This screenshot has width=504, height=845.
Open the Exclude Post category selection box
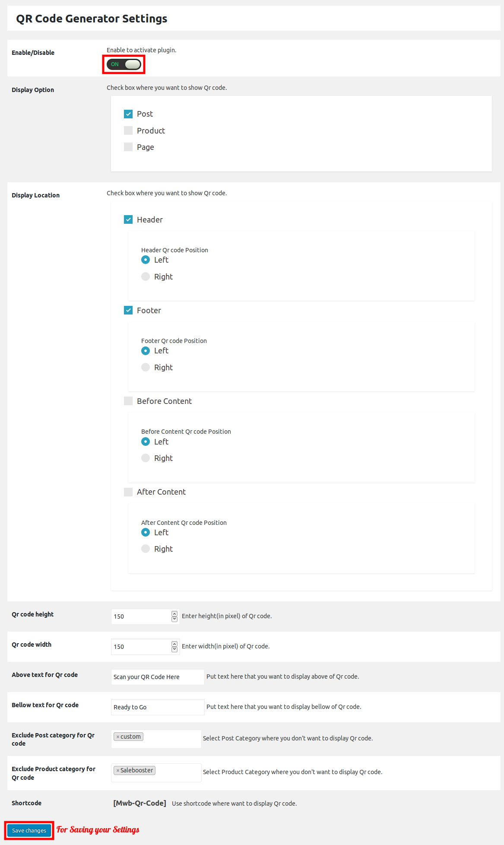(x=156, y=739)
